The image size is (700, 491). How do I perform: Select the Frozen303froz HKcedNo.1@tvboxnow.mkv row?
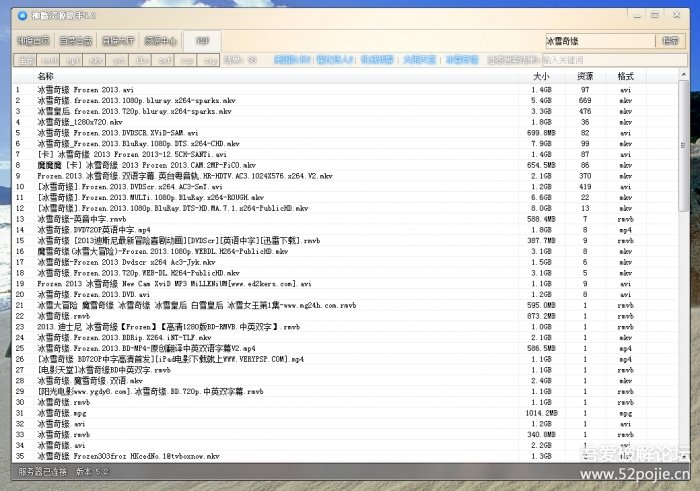click(345, 456)
